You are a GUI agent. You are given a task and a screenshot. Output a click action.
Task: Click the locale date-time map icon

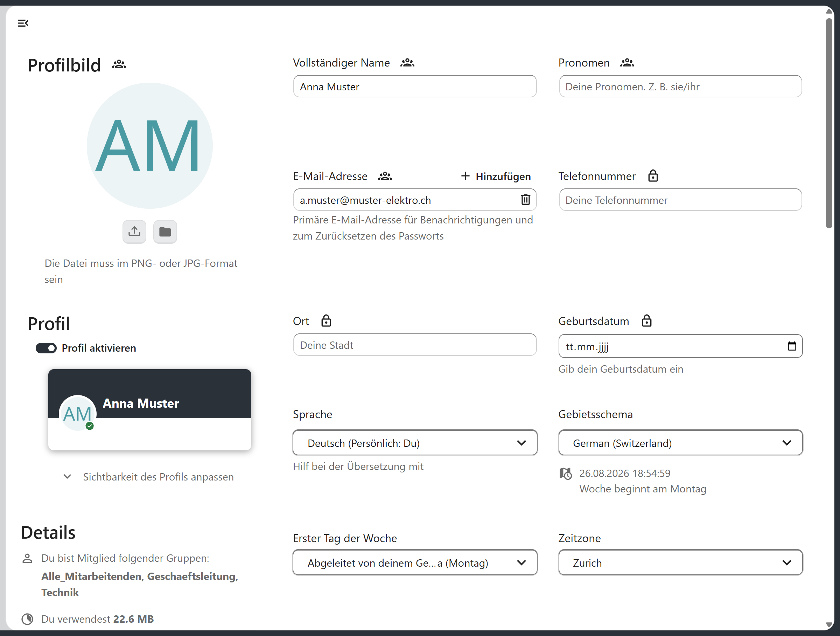click(x=566, y=474)
